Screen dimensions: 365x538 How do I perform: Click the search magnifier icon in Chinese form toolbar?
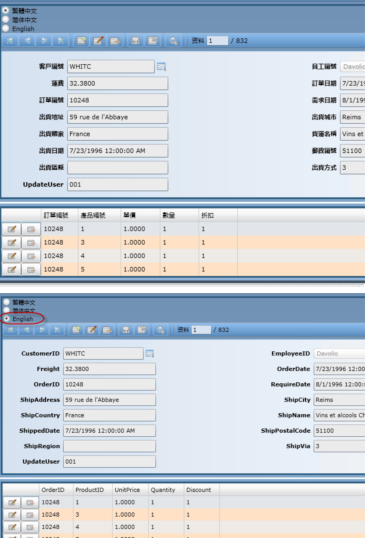point(173,41)
